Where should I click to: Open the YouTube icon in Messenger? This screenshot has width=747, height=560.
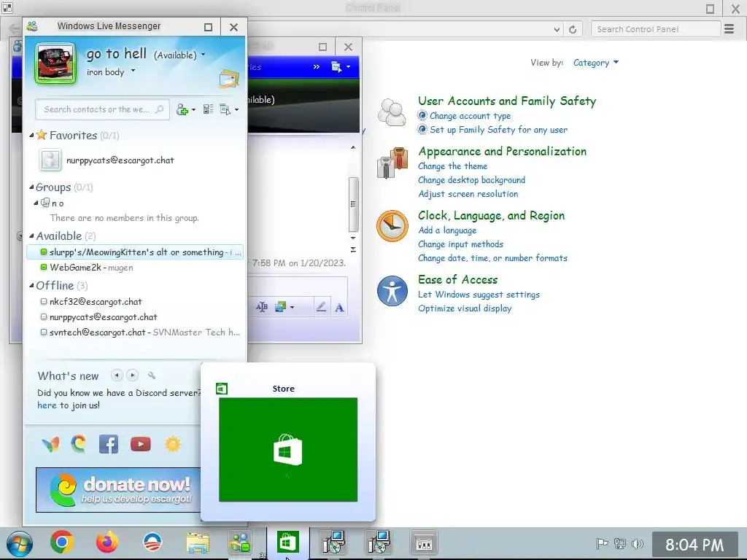(141, 444)
